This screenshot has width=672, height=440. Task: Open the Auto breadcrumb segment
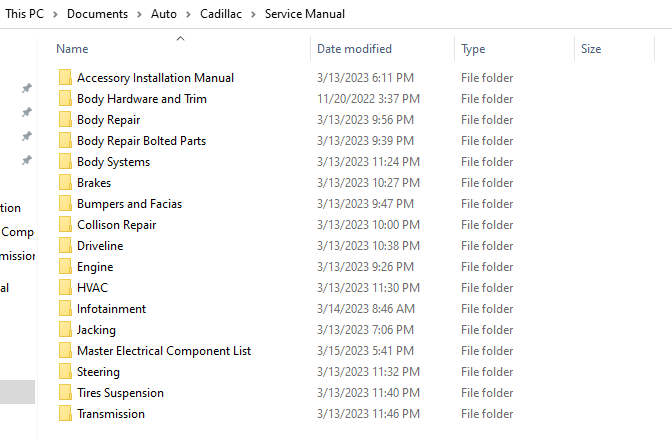(164, 14)
